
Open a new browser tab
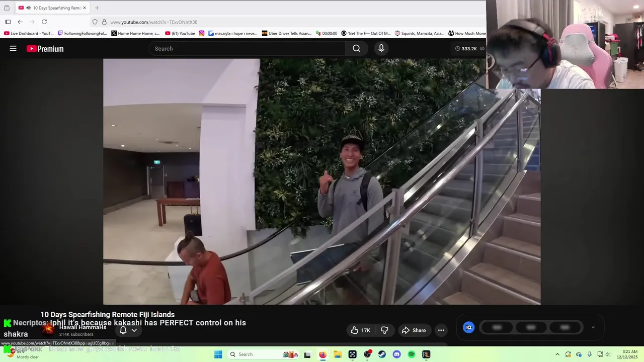97,8
